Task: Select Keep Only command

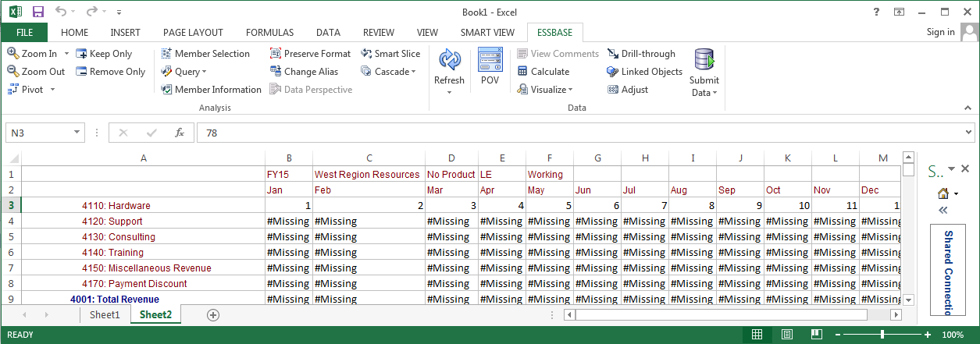Action: tap(105, 54)
